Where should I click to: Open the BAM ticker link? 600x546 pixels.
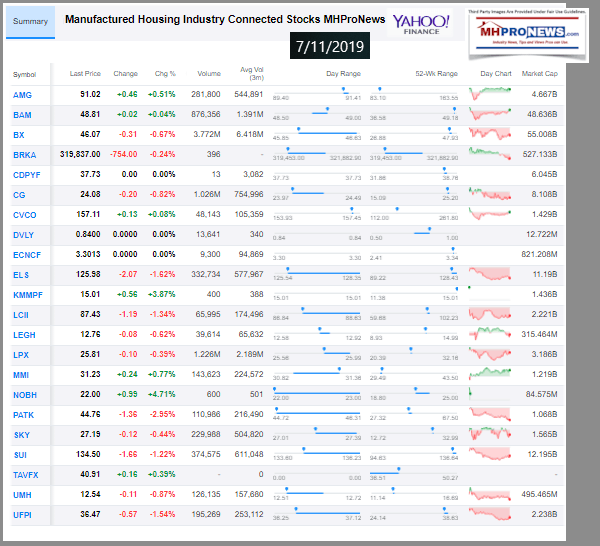22,115
